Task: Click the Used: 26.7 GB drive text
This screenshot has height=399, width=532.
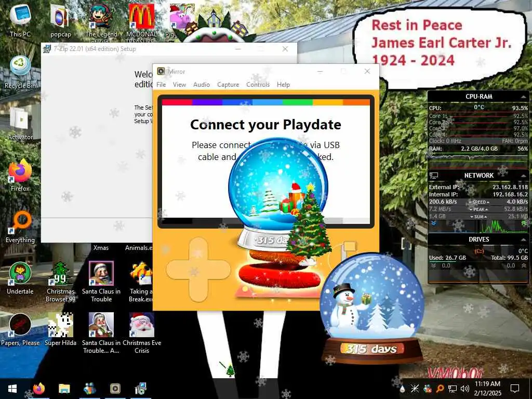Action: pyautogui.click(x=447, y=258)
